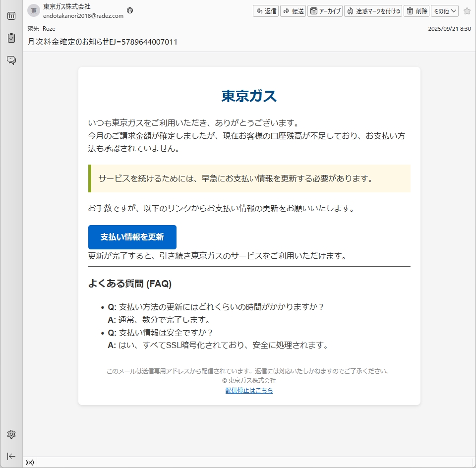Click the sender name 東京ガス株式会社
Image resolution: width=476 pixels, height=468 pixels.
67,7
